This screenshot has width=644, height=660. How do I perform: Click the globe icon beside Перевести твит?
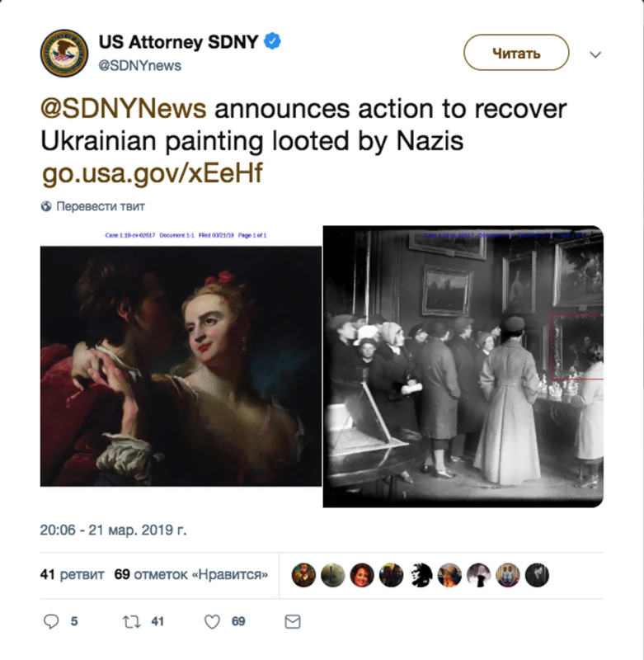pyautogui.click(x=46, y=206)
